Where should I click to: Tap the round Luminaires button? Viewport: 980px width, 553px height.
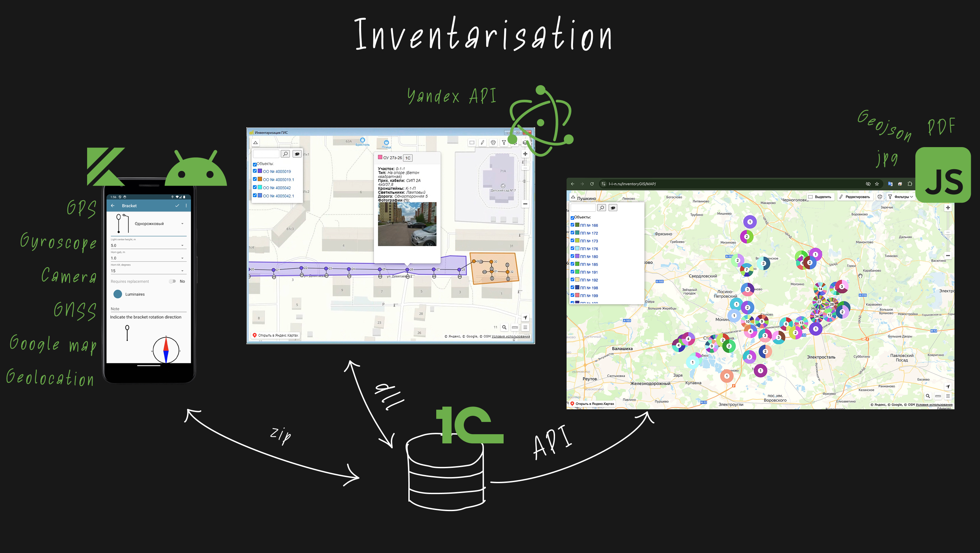pos(117,294)
